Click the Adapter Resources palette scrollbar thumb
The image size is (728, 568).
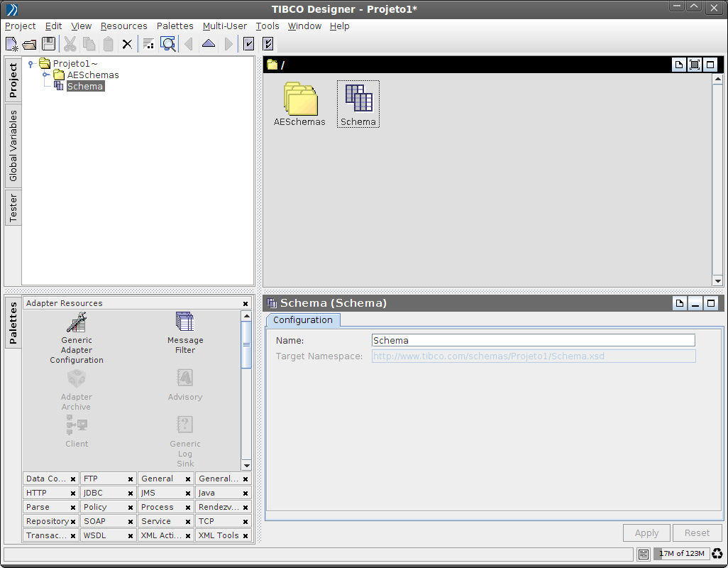(246, 344)
